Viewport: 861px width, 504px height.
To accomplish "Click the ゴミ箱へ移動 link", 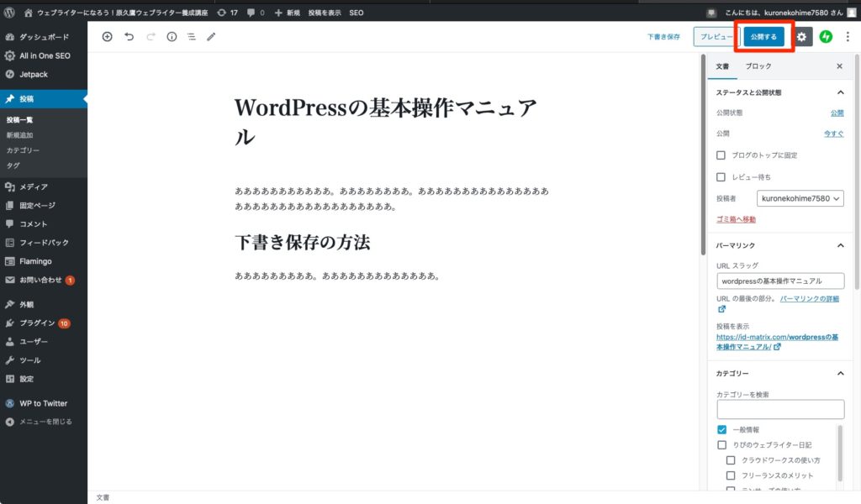I will pyautogui.click(x=736, y=219).
